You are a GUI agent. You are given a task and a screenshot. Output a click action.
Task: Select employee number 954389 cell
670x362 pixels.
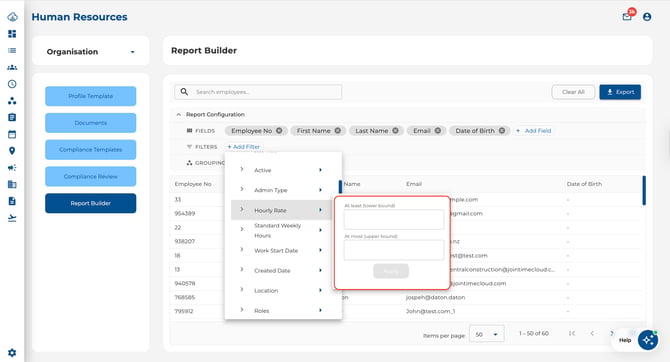click(x=185, y=213)
